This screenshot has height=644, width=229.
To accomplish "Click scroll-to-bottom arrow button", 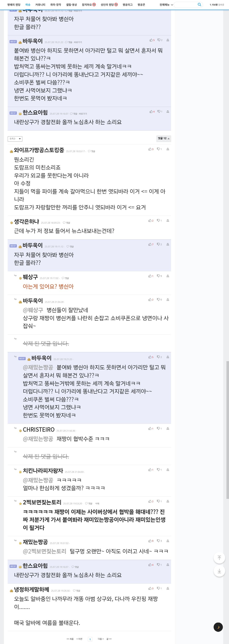I will (x=219, y=571).
